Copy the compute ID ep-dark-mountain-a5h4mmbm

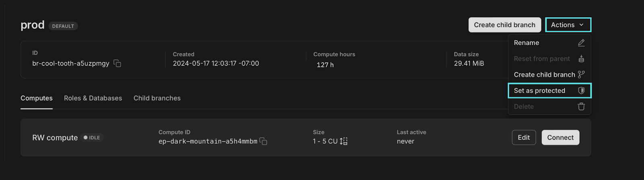263,141
